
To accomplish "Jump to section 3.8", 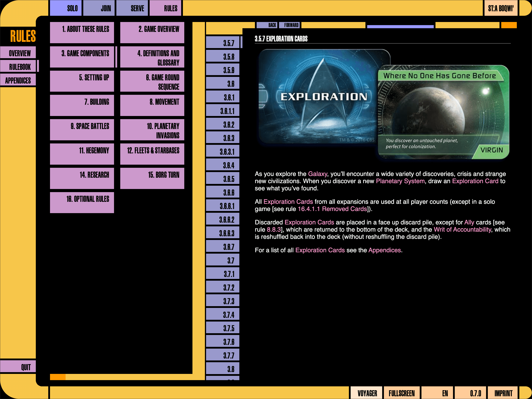I will 223,368.
